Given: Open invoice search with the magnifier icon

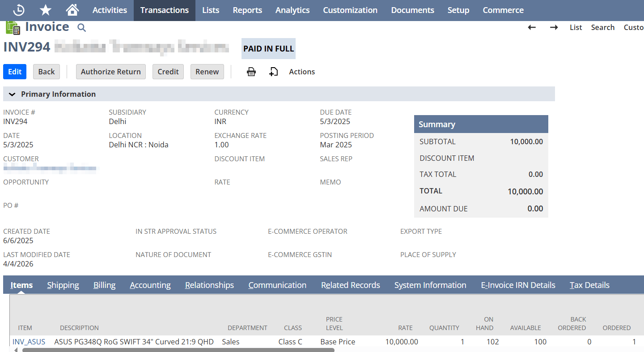Looking at the screenshot, I should coord(81,27).
